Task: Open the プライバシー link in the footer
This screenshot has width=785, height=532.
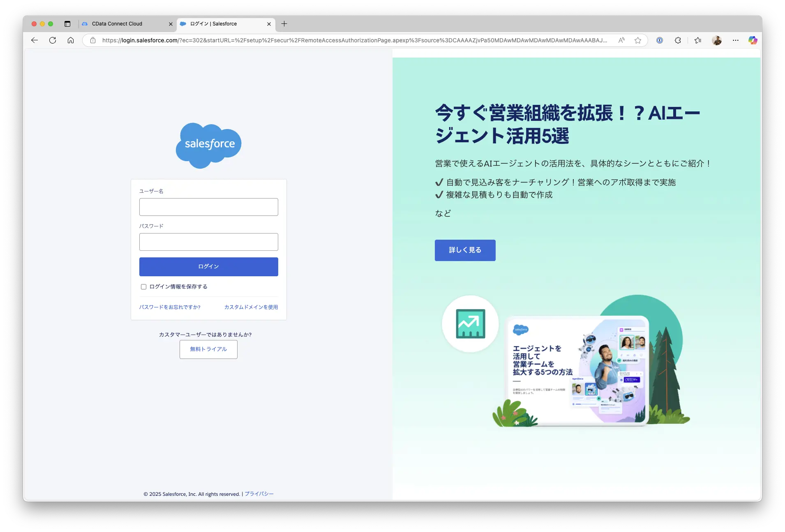Action: coord(259,494)
